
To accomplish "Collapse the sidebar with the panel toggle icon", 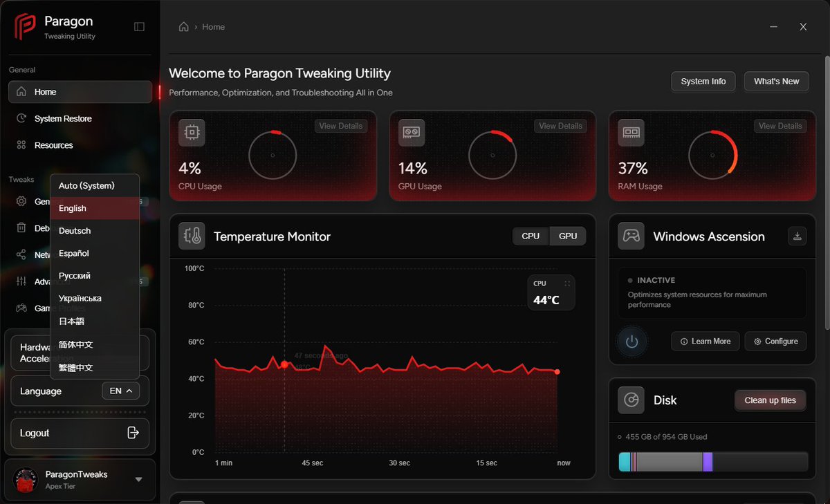I will coord(139,26).
